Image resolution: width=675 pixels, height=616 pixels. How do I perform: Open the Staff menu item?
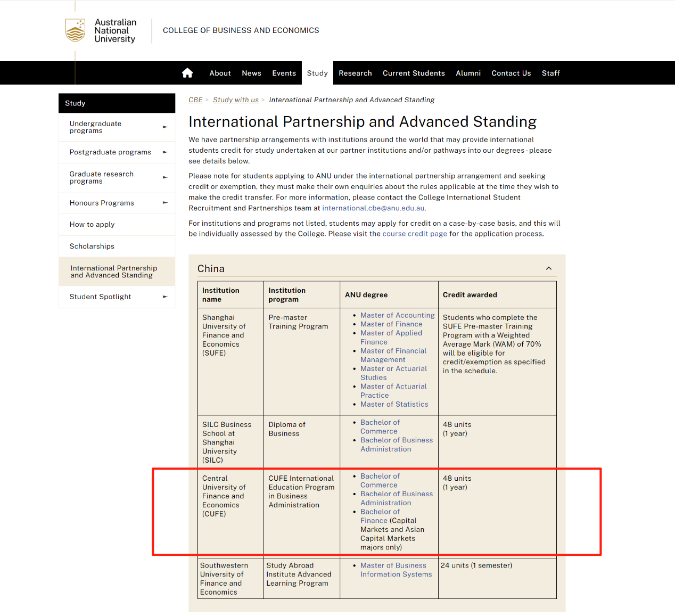click(550, 73)
